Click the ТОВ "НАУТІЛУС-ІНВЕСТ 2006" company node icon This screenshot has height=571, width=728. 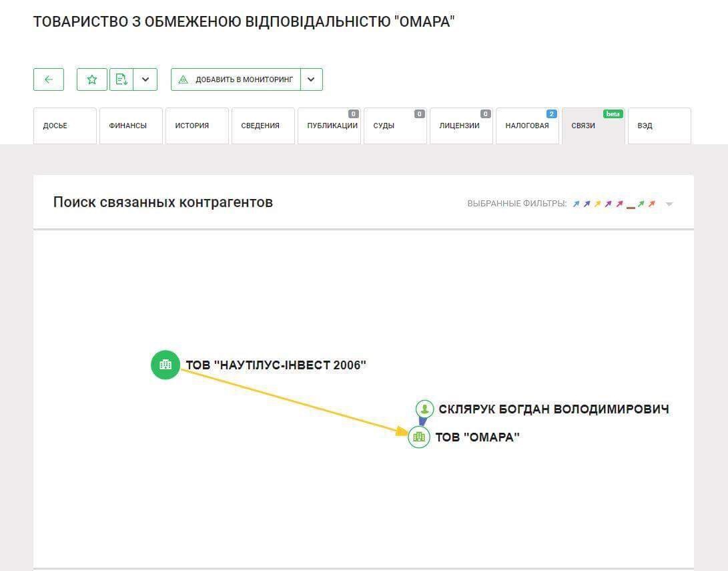pos(165,365)
